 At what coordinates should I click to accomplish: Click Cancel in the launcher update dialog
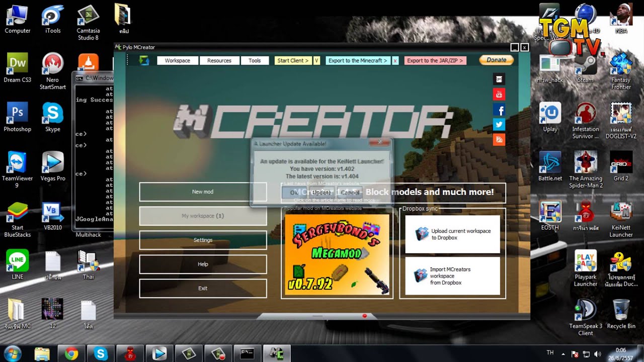350,193
